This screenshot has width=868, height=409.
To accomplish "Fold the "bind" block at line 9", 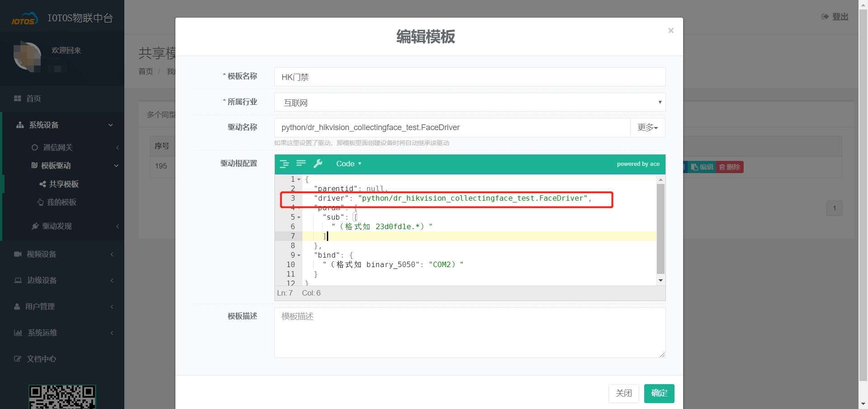I will click(299, 255).
